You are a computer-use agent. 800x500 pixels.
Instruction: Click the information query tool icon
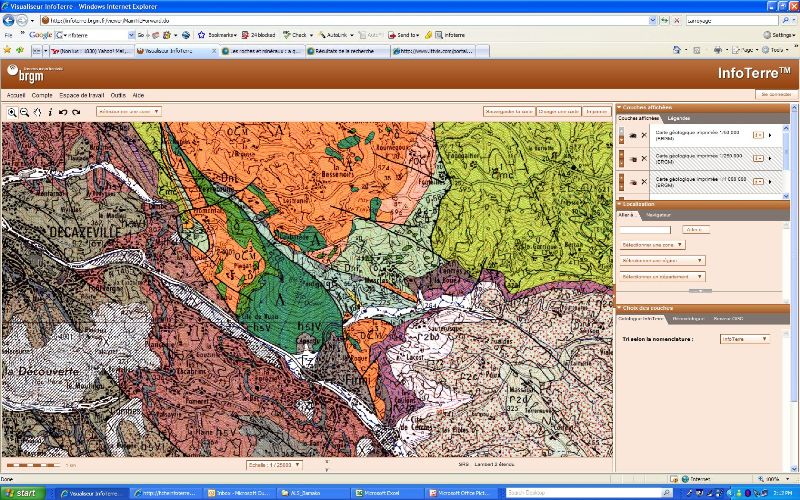[50, 112]
